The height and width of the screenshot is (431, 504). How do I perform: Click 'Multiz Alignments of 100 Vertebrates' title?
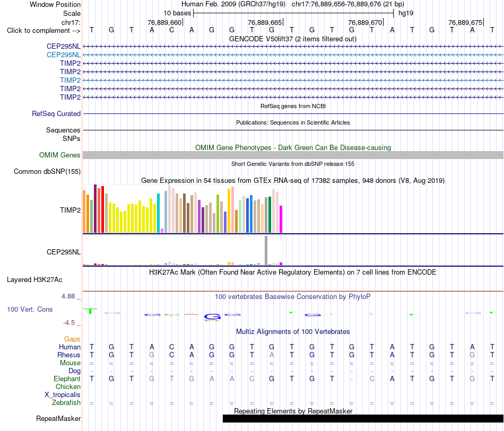pyautogui.click(x=293, y=332)
